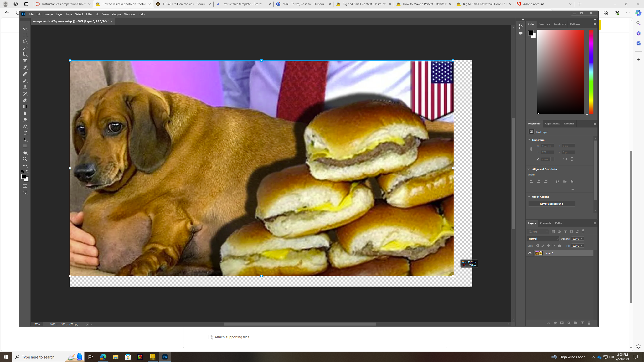Click the create new layer icon
Viewport: 644px width, 362px height.
[x=582, y=323]
